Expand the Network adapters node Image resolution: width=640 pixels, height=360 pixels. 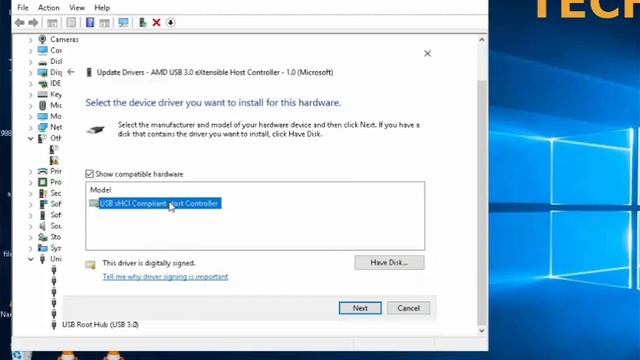pyautogui.click(x=31, y=128)
